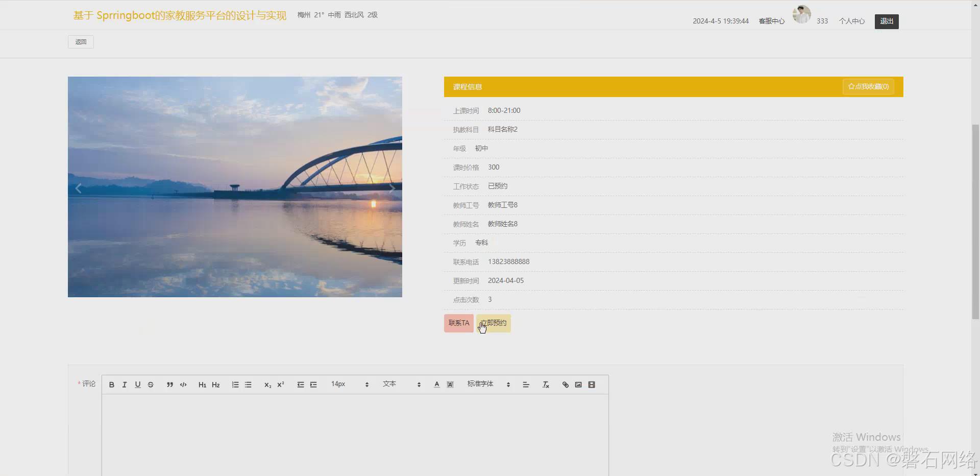
Task: Show next carousel image
Action: tap(392, 188)
